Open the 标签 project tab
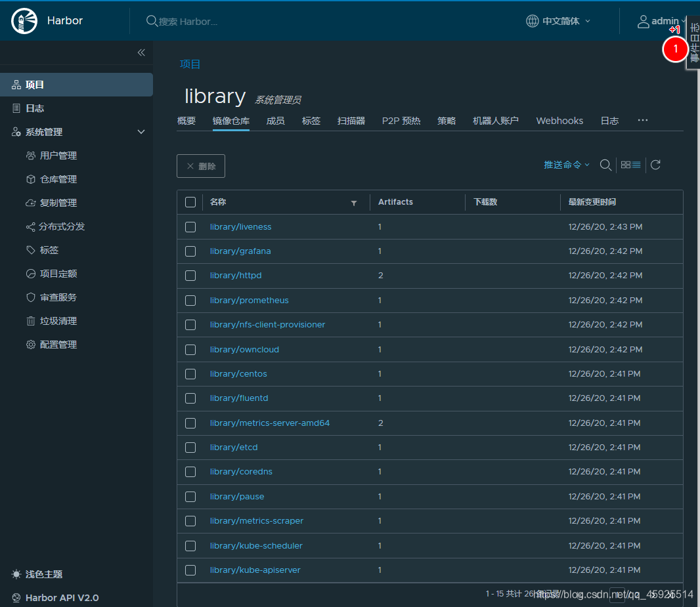700x607 pixels. [x=311, y=121]
